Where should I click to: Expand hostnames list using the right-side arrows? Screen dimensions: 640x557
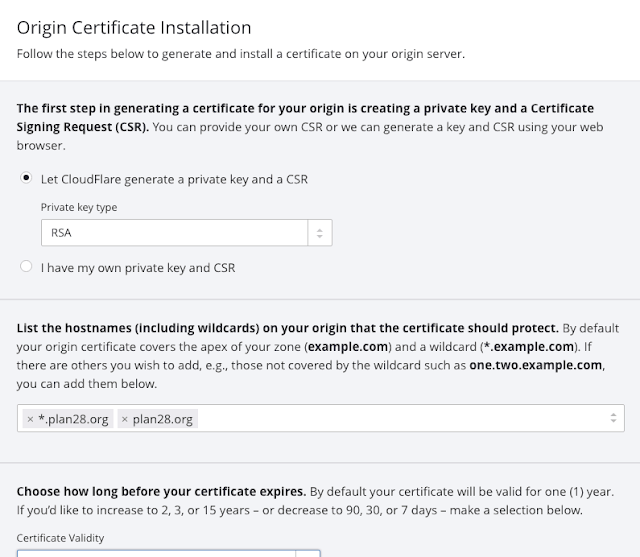(611, 419)
